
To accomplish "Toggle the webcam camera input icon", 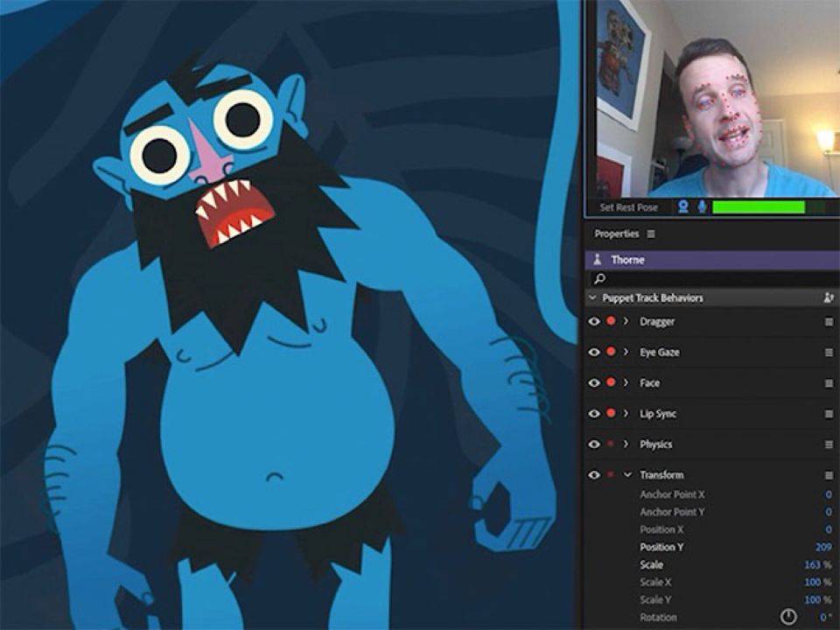I will pos(683,207).
